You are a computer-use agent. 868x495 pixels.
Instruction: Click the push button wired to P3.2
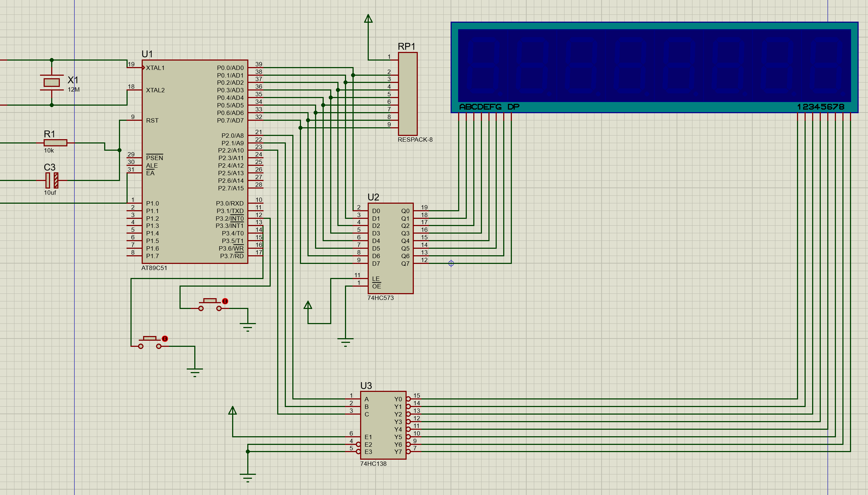[210, 305]
